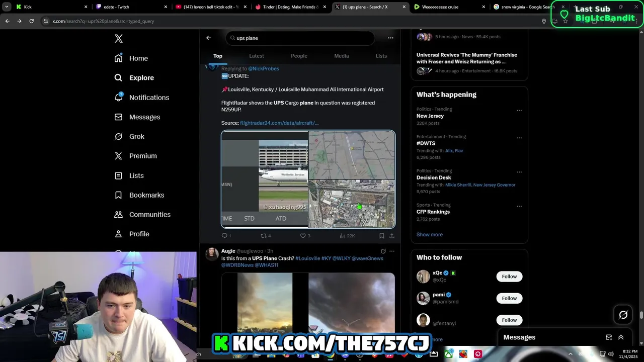Share the FlightRadar update post
Viewport: 644px width, 362px height.
pyautogui.click(x=392, y=236)
